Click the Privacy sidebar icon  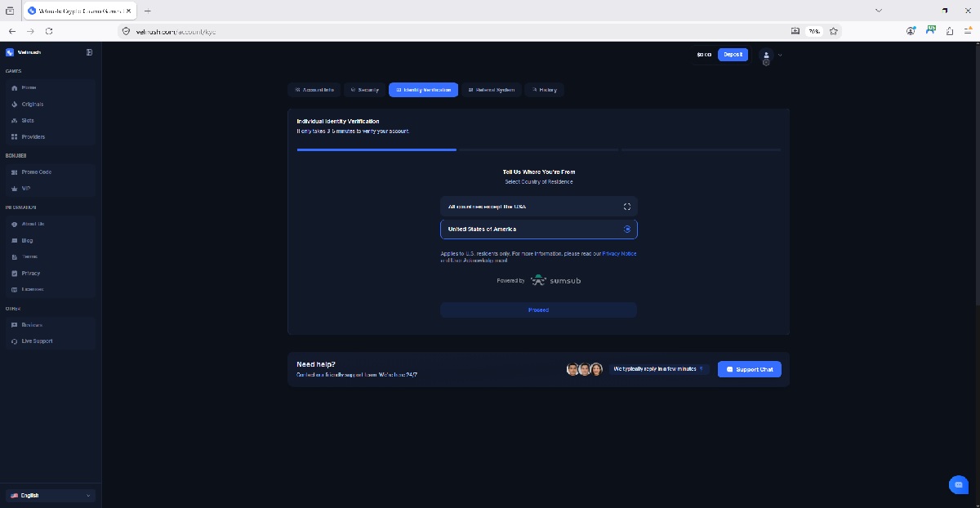(x=14, y=273)
